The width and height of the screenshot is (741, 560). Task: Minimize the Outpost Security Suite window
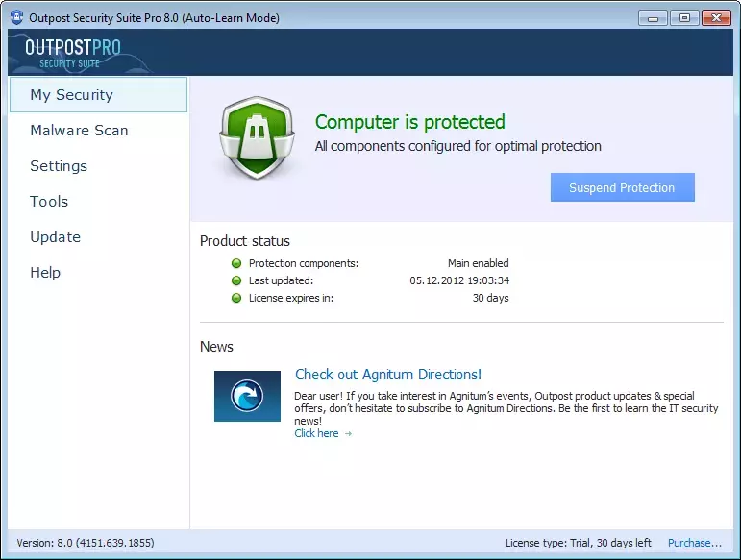[x=653, y=18]
